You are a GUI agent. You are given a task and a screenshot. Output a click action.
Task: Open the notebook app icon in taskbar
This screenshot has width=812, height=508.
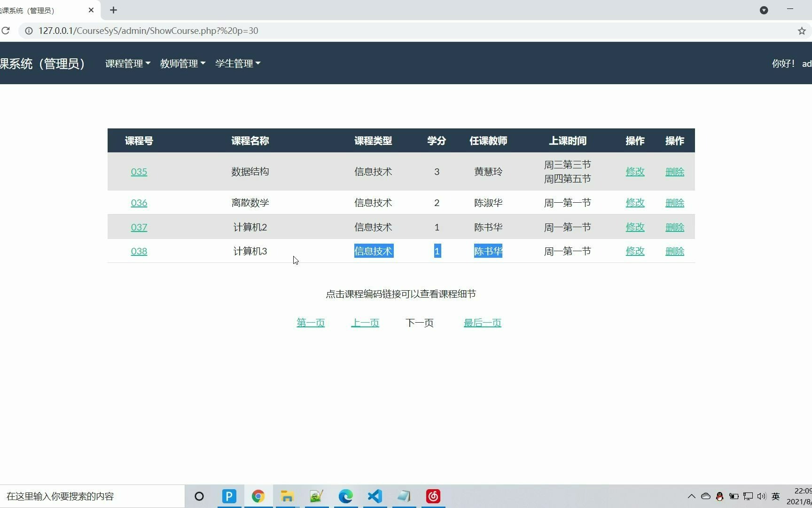404,496
